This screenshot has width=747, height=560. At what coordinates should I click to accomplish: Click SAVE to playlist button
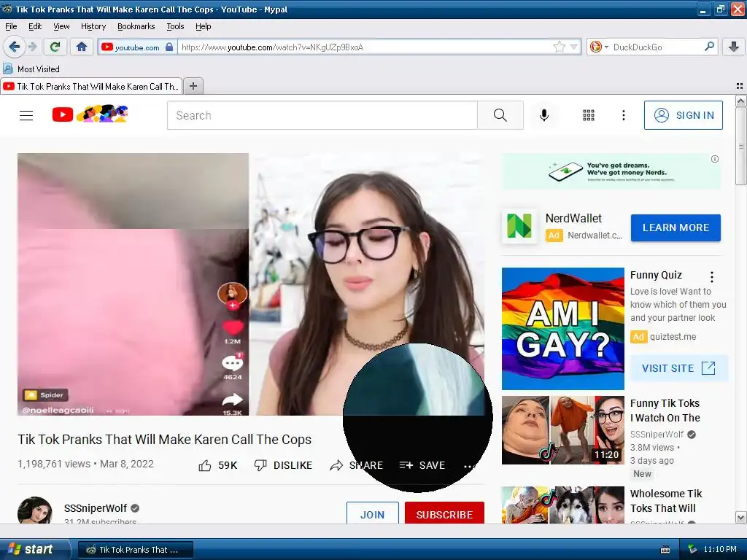[x=422, y=465]
